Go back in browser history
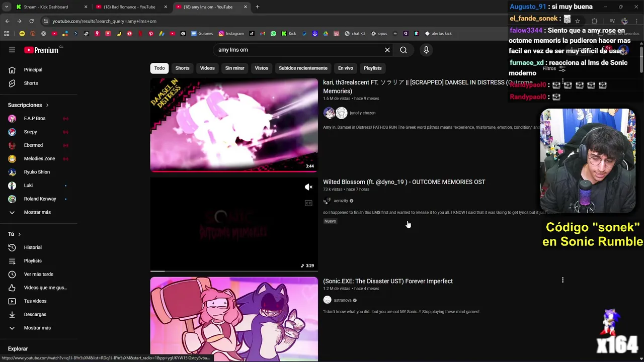 pyautogui.click(x=7, y=21)
